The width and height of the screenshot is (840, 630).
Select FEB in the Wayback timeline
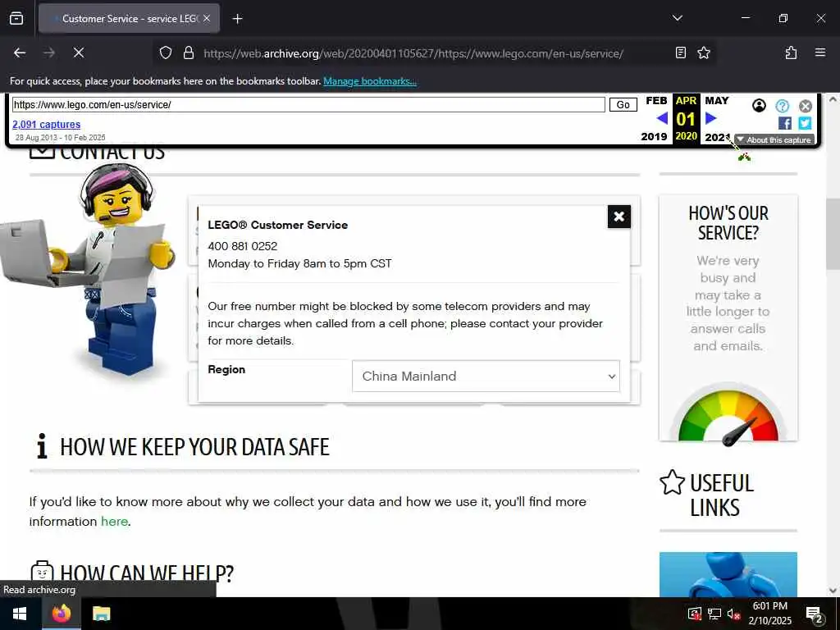[656, 101]
